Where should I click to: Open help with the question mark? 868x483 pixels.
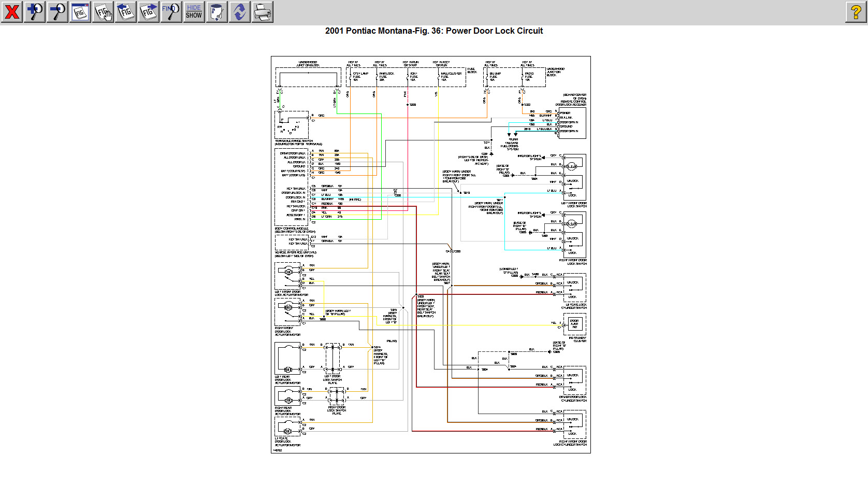tap(856, 12)
